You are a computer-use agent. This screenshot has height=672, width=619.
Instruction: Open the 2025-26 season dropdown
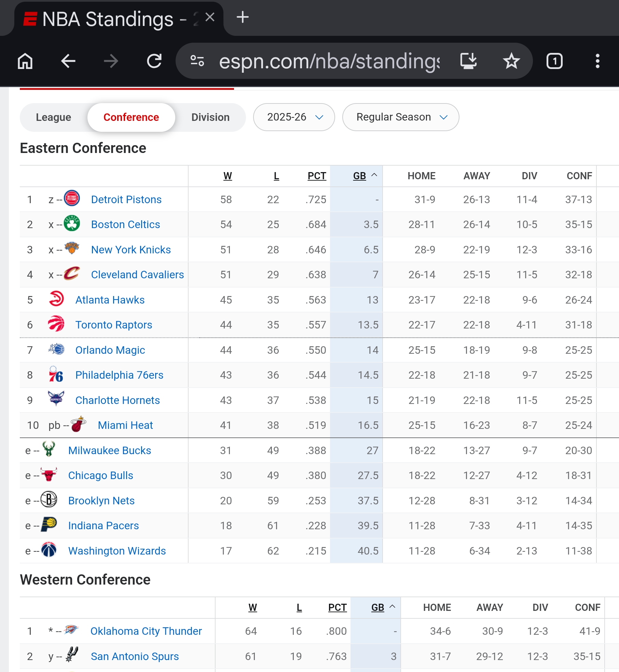[294, 117]
